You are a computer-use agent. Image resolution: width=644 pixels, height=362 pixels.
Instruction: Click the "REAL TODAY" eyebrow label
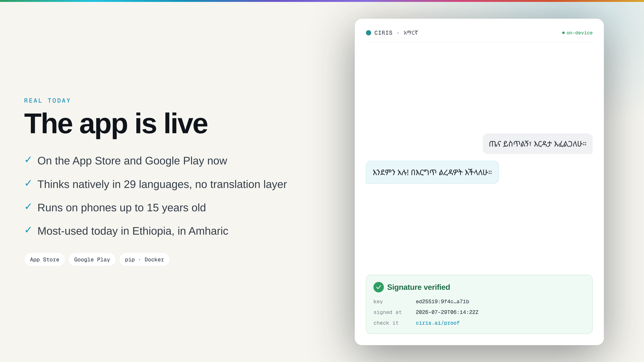point(47,101)
